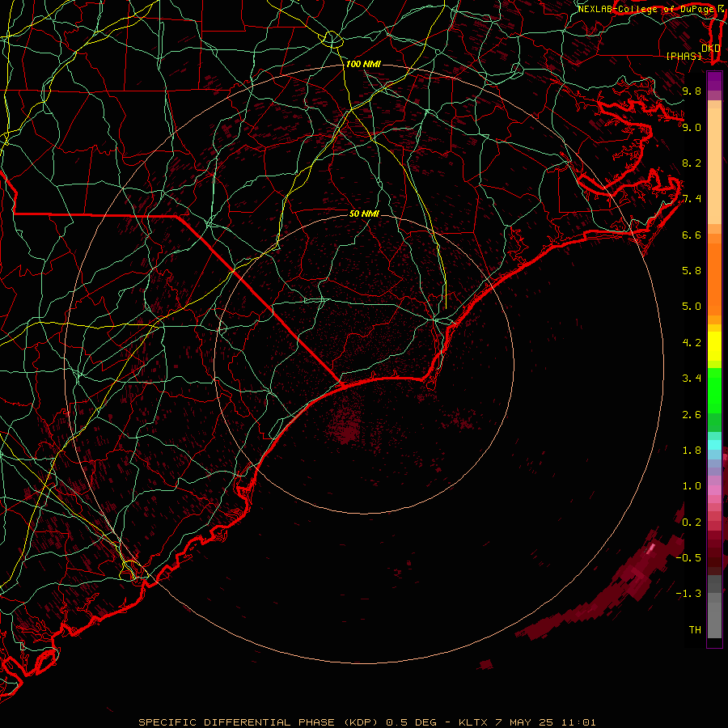This screenshot has height=728, width=728.
Task: Click the small isolated echo patch beyond the 100 NMI ring
Action: 485,664
